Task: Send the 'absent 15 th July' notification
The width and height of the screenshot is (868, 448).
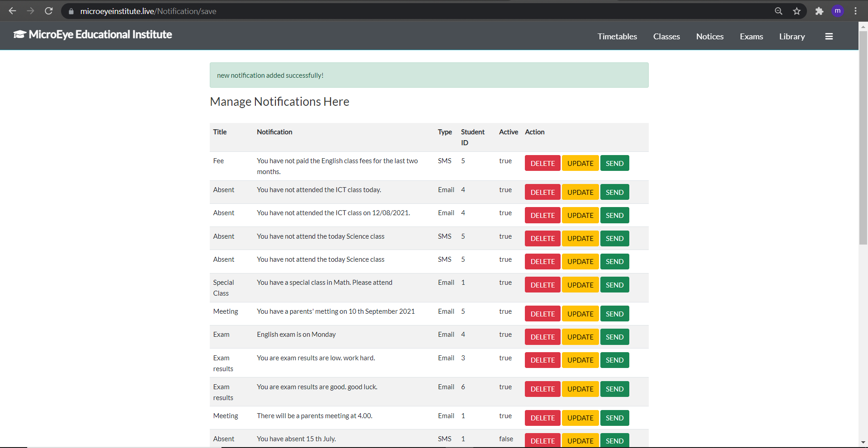Action: tap(614, 440)
